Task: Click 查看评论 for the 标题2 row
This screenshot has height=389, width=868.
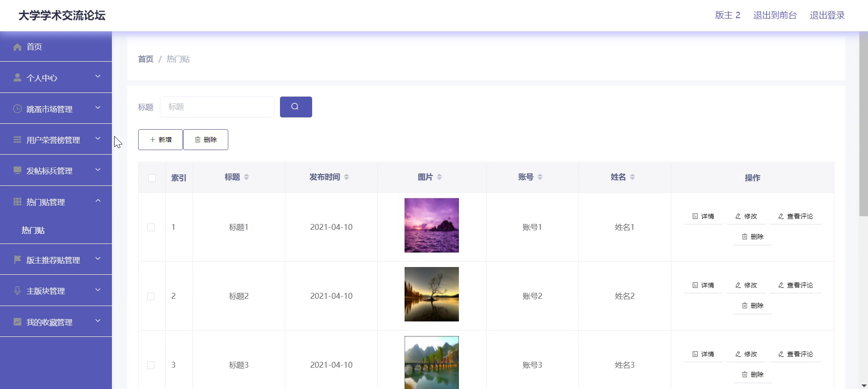Action: [796, 285]
